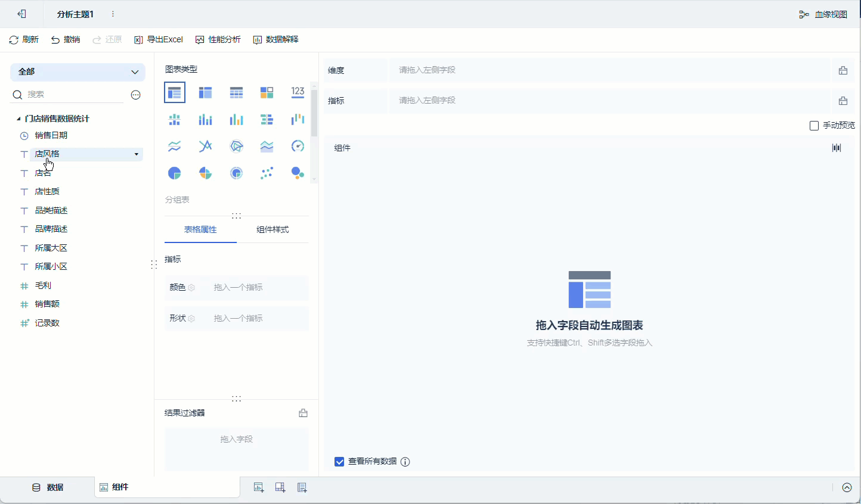
Task: Clear the 维度 fields with the eraser icon
Action: tap(843, 70)
